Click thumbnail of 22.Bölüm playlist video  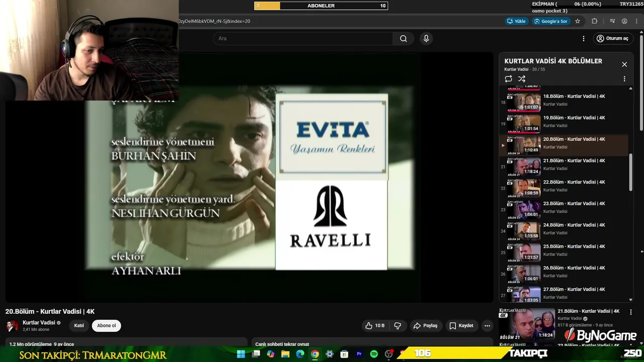point(524,188)
